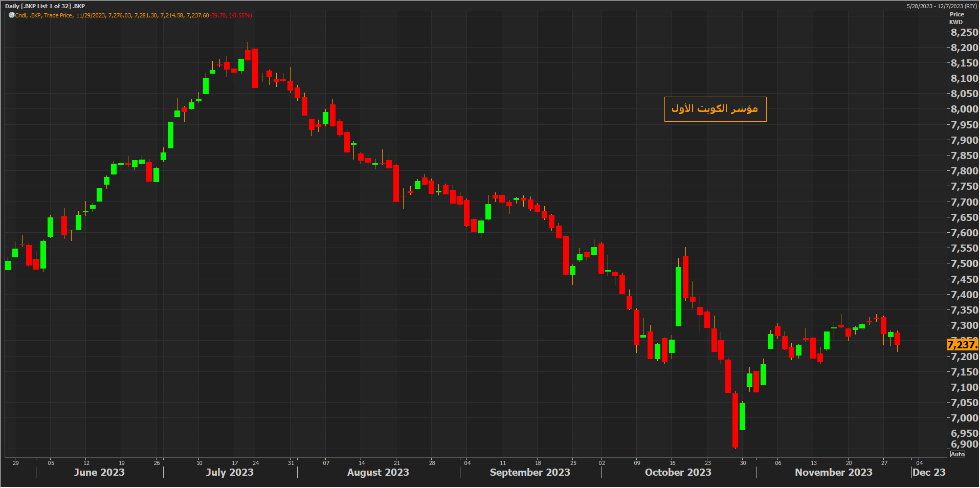Open the date range 5/28/2023 - 12/7/2023 selector
The image size is (980, 488).
coord(941,6)
